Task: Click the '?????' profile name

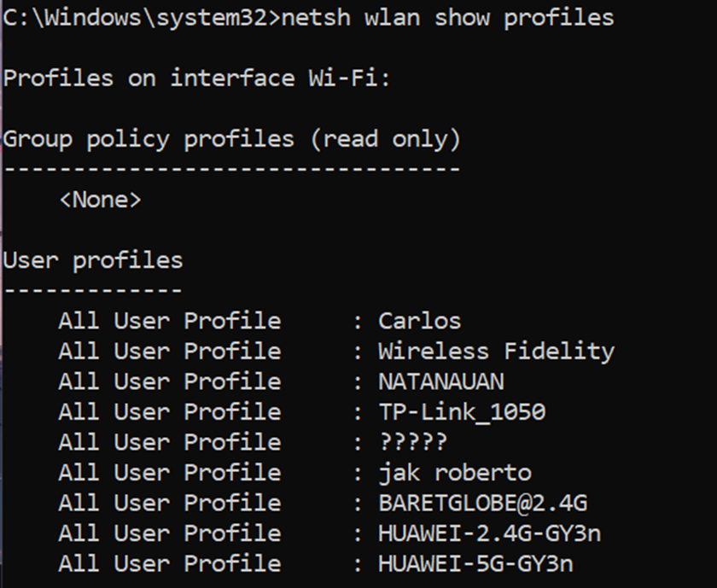Action: click(x=413, y=442)
